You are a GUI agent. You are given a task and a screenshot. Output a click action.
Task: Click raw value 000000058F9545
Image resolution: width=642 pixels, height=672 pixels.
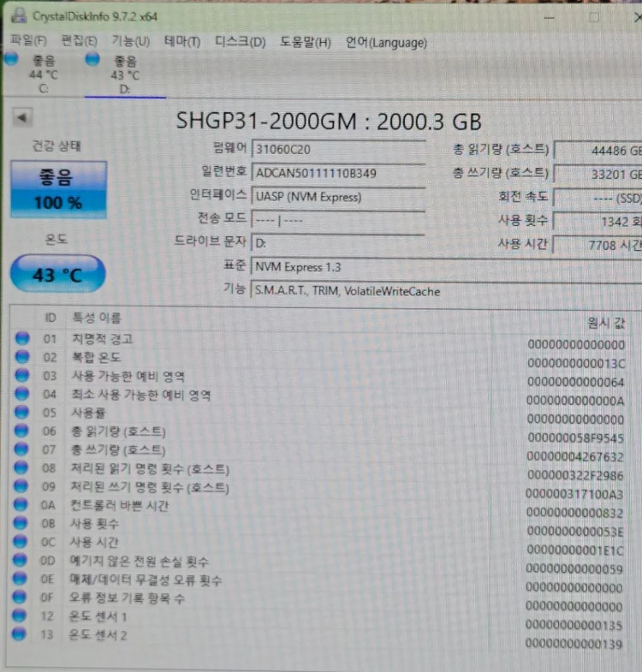575,438
